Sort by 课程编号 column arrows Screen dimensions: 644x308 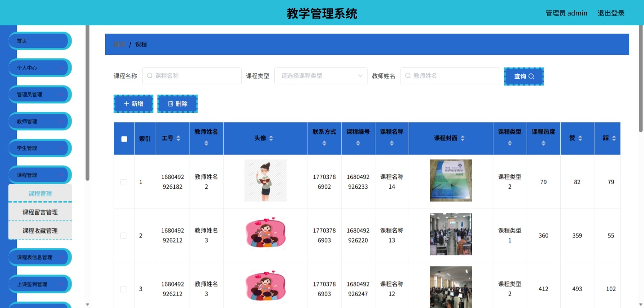tap(358, 143)
